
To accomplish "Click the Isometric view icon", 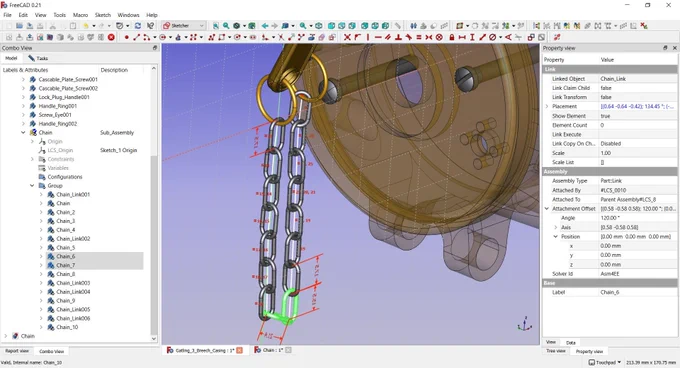I will click(x=319, y=26).
